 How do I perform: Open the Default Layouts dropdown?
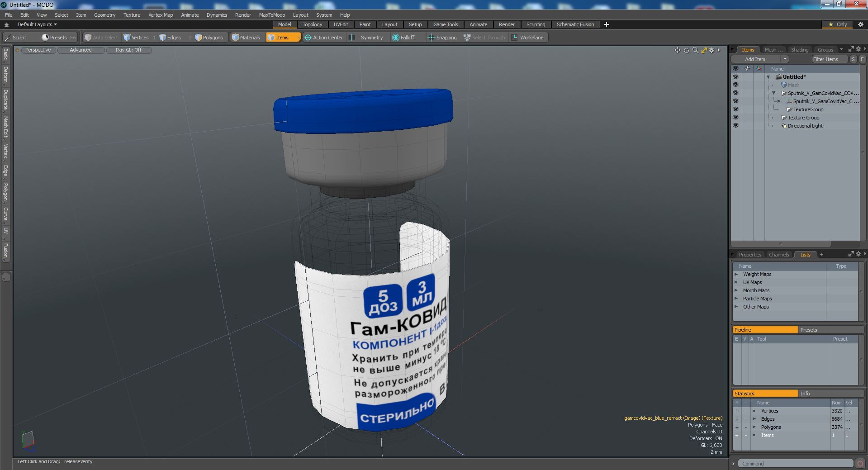click(37, 24)
